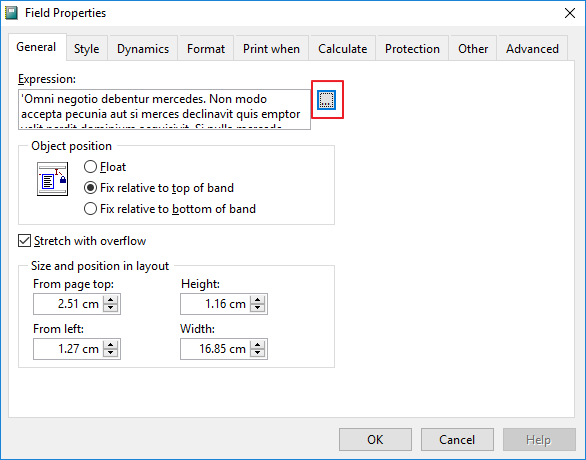The height and width of the screenshot is (460, 586).
Task: Click inside the Expression text box
Action: pos(164,109)
